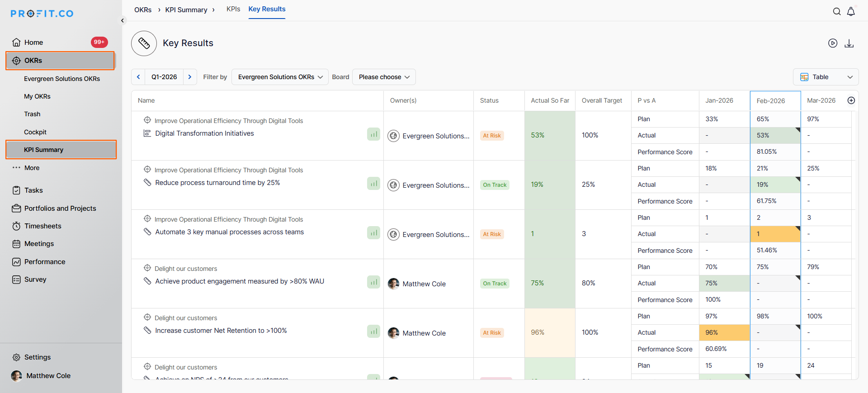Expand Evergreen Solutions OKRs filter dropdown
Image resolution: width=868 pixels, height=393 pixels.
coord(280,77)
